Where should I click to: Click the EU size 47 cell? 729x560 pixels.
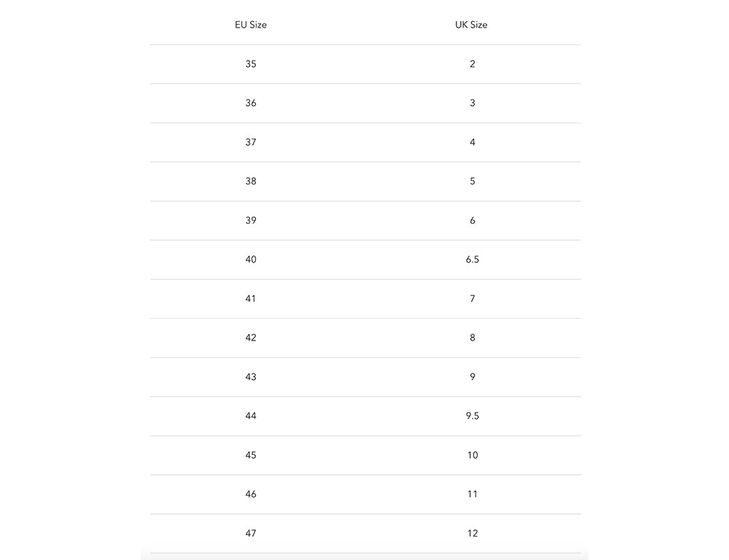click(x=251, y=533)
